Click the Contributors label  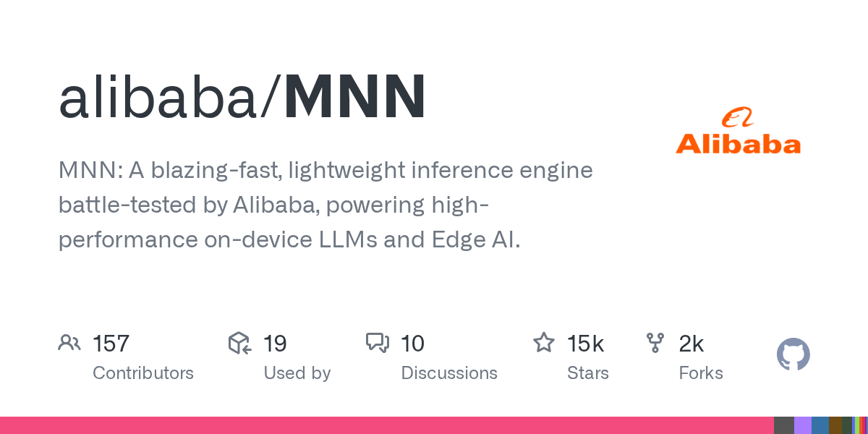click(143, 373)
